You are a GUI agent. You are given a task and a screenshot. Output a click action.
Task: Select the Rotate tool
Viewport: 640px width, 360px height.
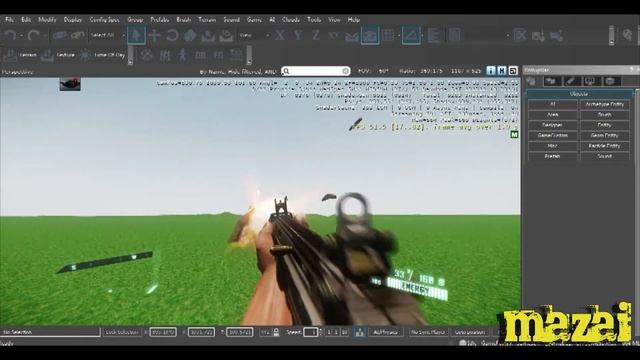172,36
